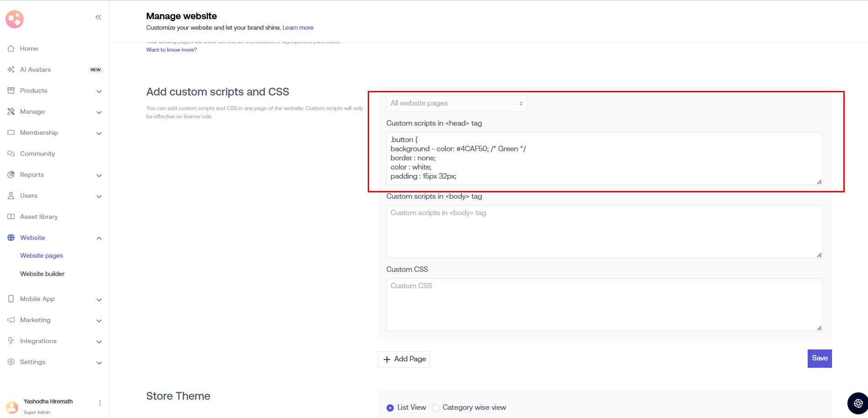
Task: Collapse the sidebar with double-chevron icon
Action: click(x=98, y=17)
